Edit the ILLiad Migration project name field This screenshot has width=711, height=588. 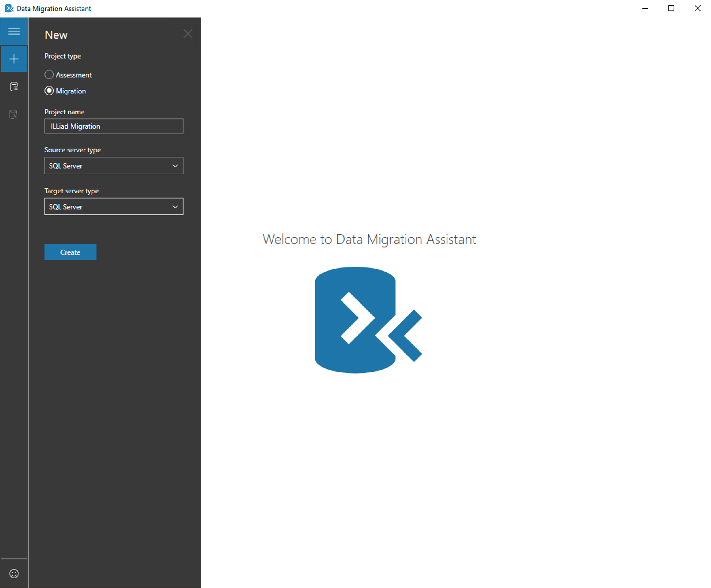click(114, 126)
